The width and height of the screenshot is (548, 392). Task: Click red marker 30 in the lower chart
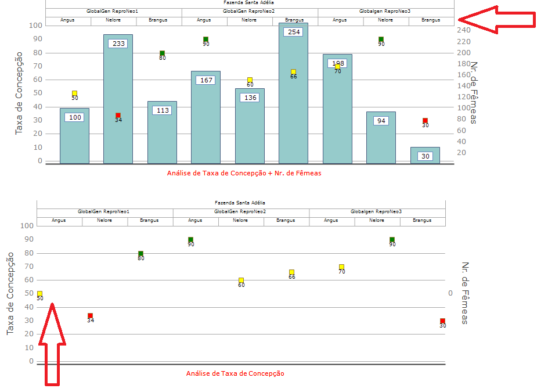coord(442,321)
